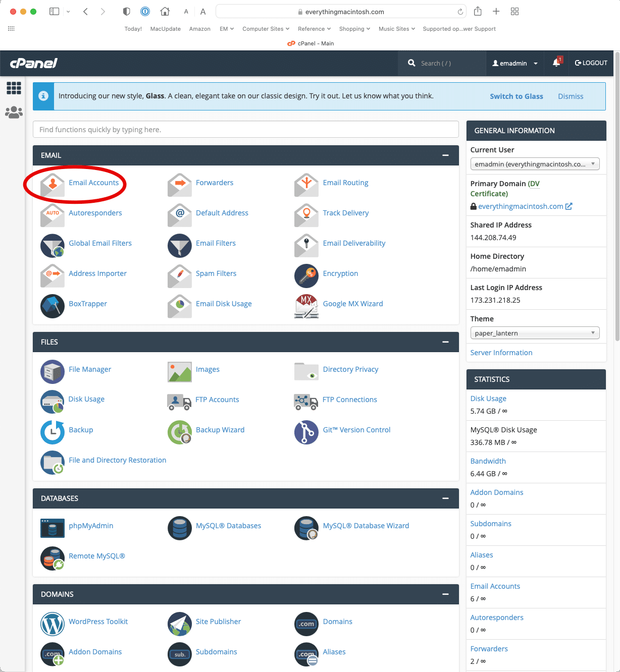This screenshot has width=620, height=672.
Task: Click the WordPress Toolkit logo icon
Action: [x=53, y=624]
